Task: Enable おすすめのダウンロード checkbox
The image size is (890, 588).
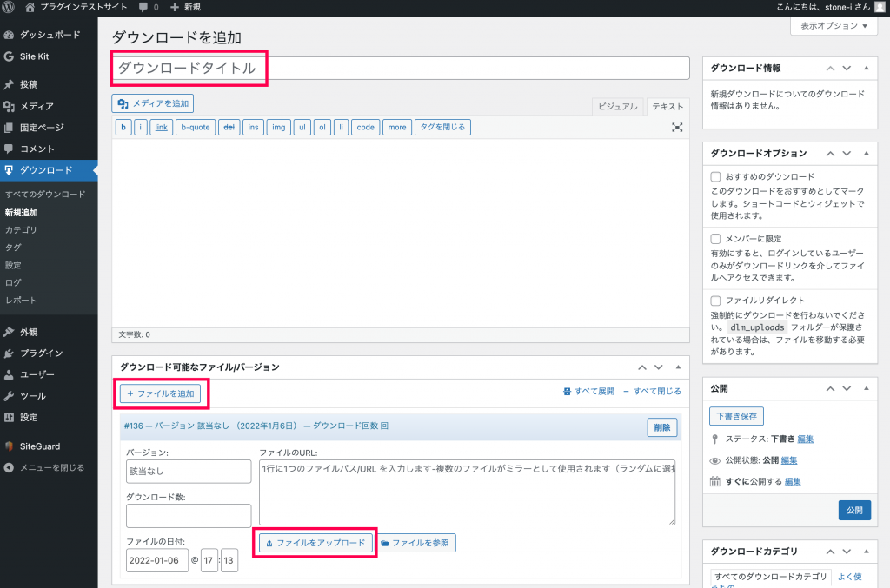Action: pos(716,177)
